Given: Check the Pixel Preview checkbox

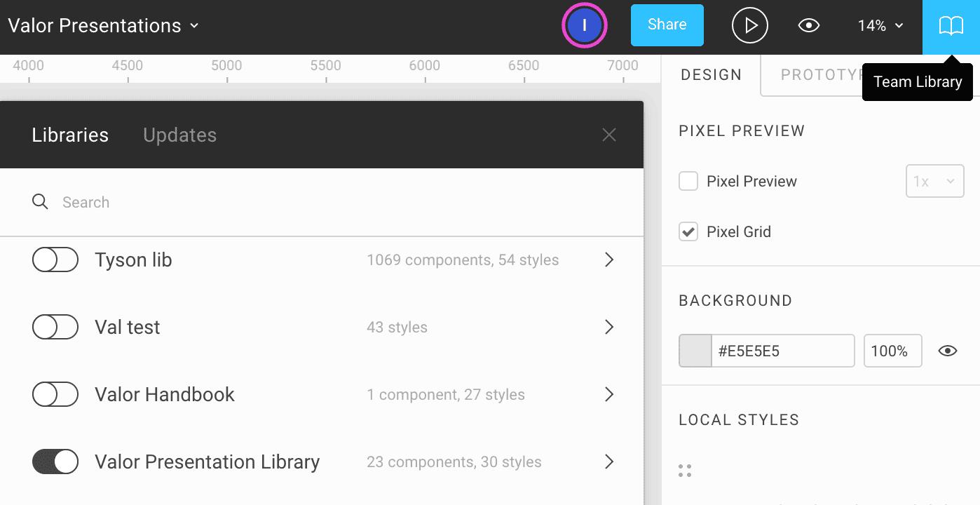Looking at the screenshot, I should point(688,181).
